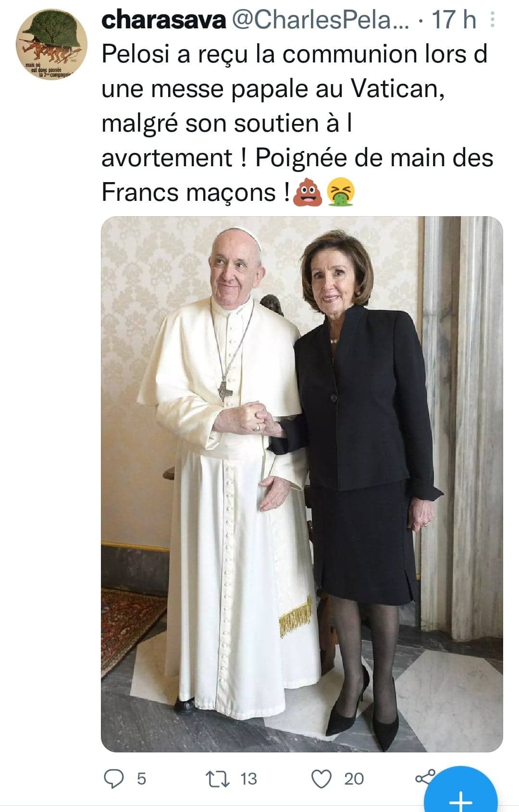This screenshot has height=812, width=519.
Task: Open the share icon on the tweet
Action: click(x=425, y=777)
